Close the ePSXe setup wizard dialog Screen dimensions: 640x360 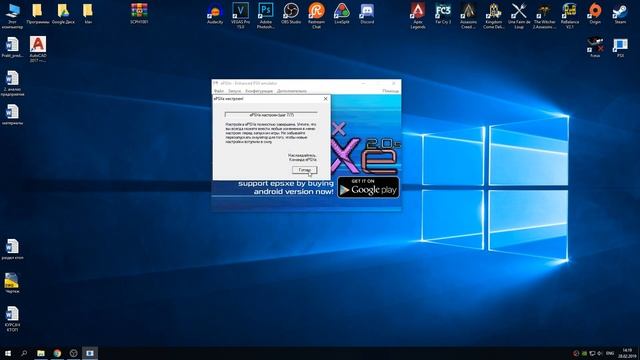pyautogui.click(x=325, y=99)
